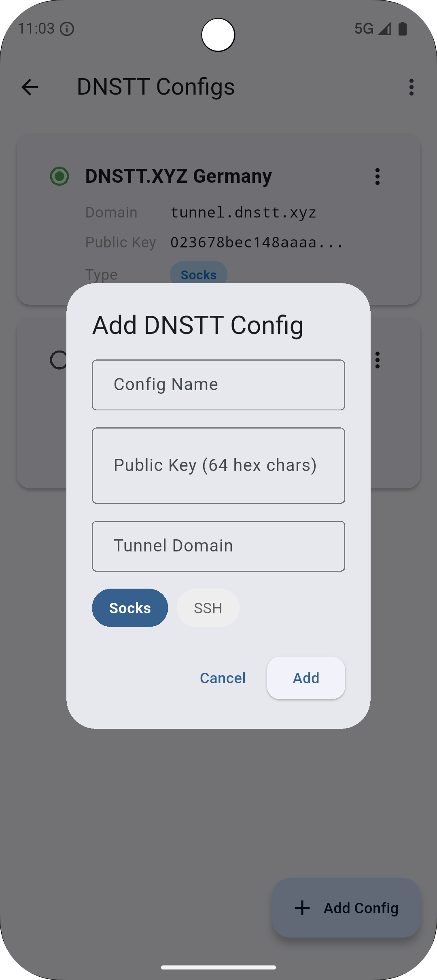This screenshot has width=437, height=980.
Task: Open the DNSTT Configs overflow menu
Action: (412, 87)
